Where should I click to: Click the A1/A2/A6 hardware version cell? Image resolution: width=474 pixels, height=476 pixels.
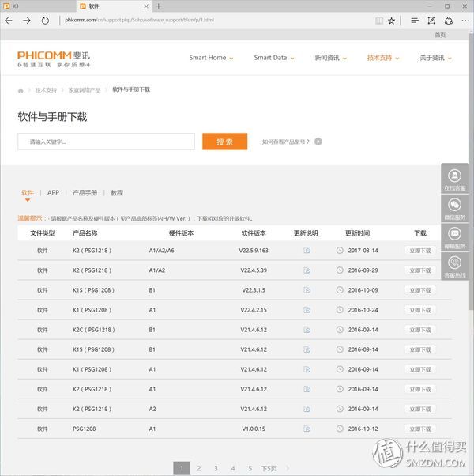point(162,251)
